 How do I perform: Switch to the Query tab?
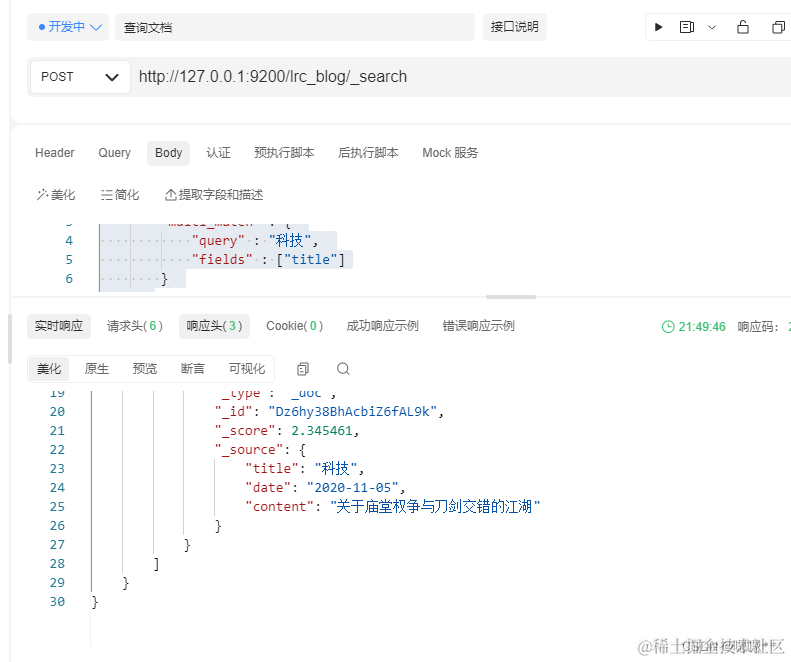coord(115,153)
